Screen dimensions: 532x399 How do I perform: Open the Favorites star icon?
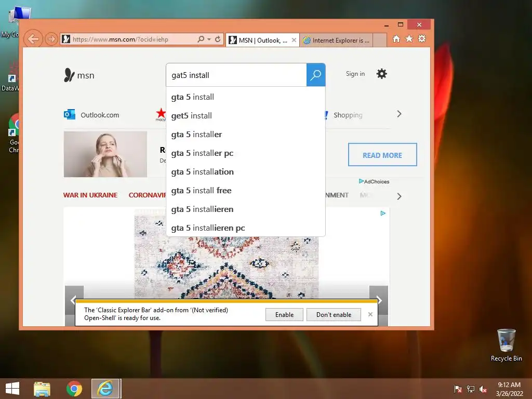pyautogui.click(x=409, y=38)
